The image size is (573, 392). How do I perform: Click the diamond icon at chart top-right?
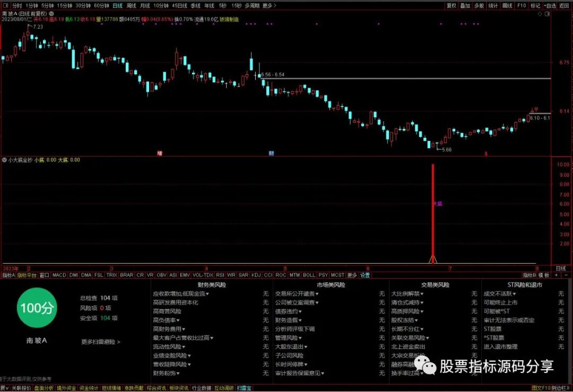tap(540, 14)
